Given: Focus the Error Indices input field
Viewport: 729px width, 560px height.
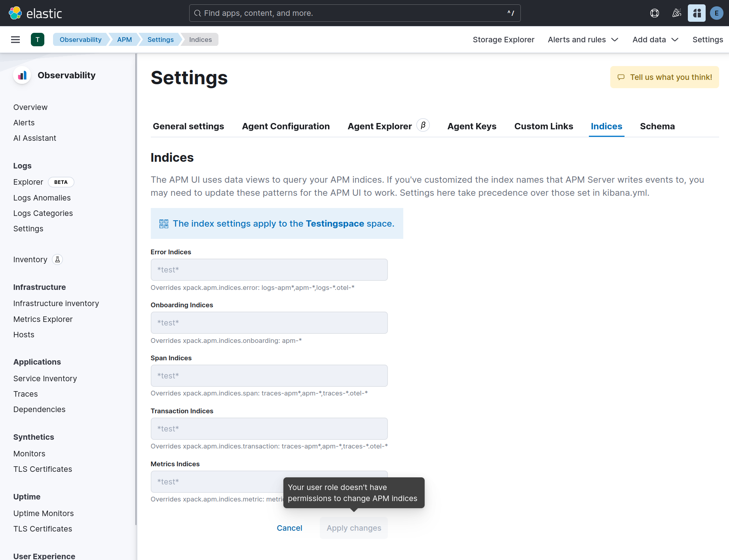Looking at the screenshot, I should (x=269, y=270).
